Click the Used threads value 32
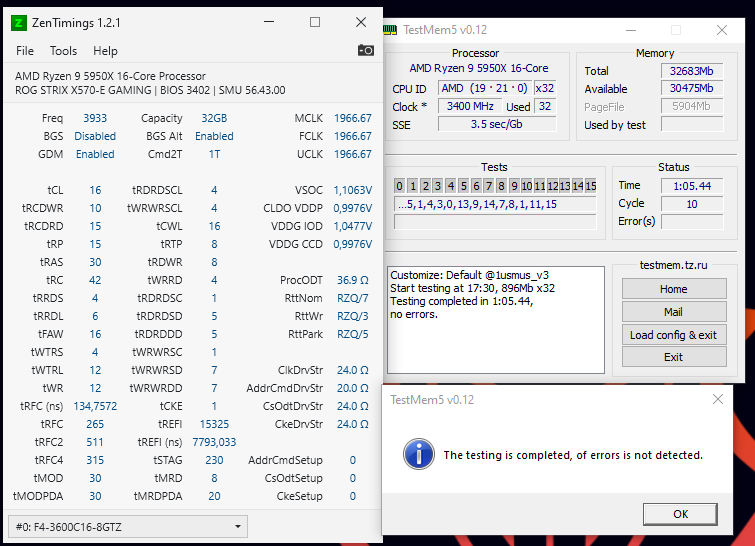Image resolution: width=755 pixels, height=546 pixels. pos(545,106)
